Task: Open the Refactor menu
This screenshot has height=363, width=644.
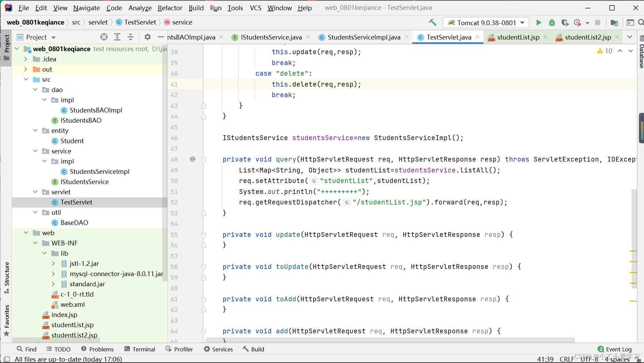Action: coord(170,8)
